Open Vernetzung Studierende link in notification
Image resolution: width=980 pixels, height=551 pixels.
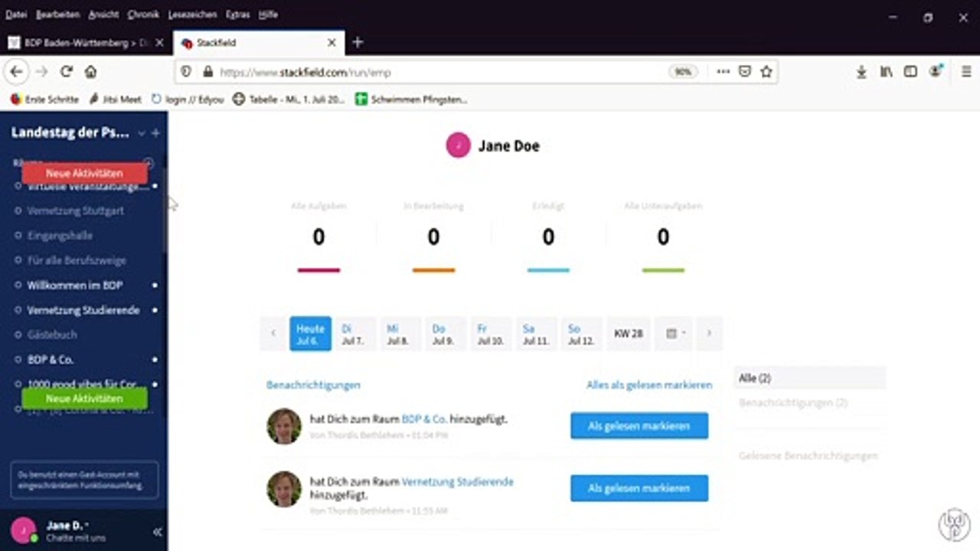[x=457, y=482]
